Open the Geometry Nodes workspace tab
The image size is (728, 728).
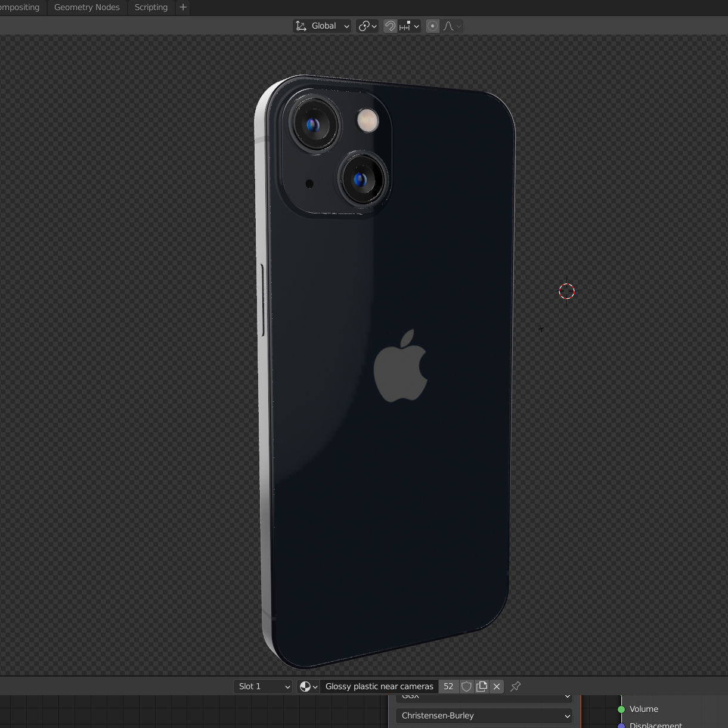[x=87, y=7]
